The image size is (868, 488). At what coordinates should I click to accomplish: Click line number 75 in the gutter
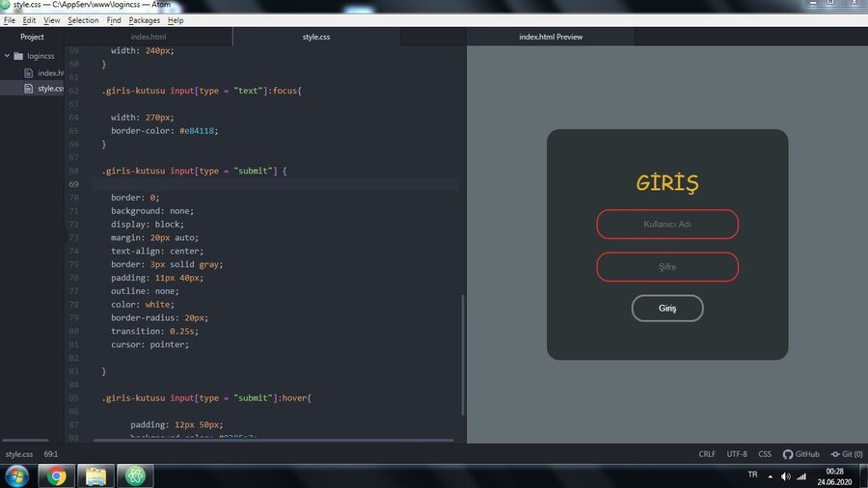click(x=73, y=264)
